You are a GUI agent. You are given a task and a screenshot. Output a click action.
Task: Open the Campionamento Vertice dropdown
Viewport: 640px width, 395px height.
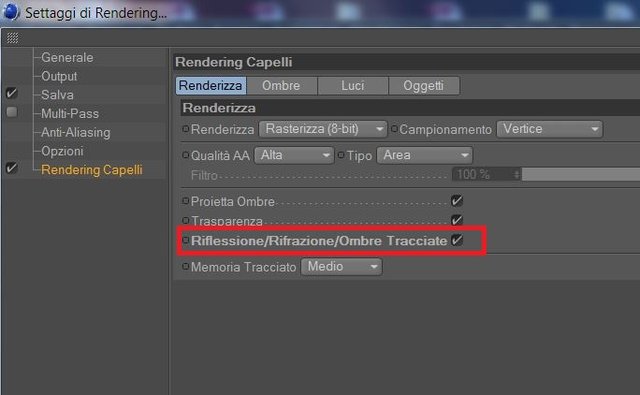pos(549,129)
